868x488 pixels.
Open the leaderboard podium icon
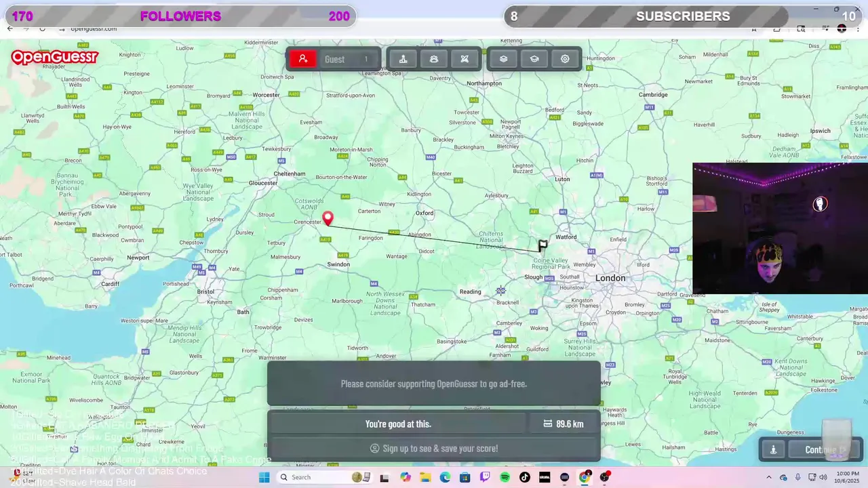(403, 59)
